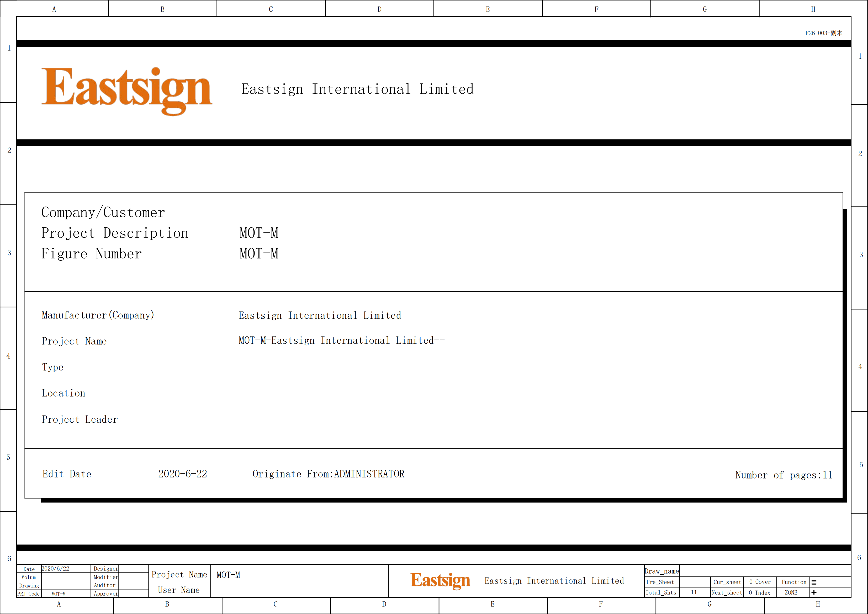Click the Date cell showing 2020/6/22
Screen dimensions: 868x614
(55, 569)
